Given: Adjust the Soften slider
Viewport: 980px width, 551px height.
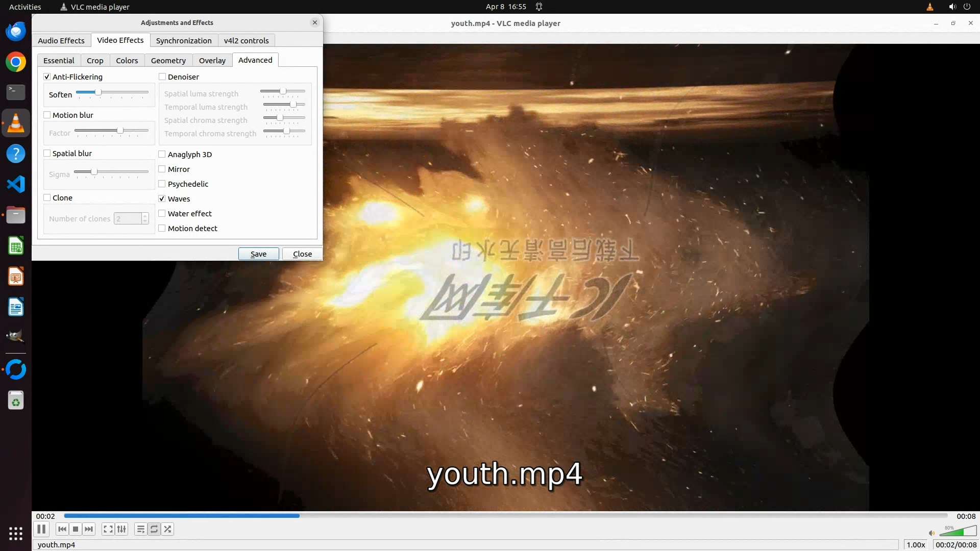Looking at the screenshot, I should pos(98,93).
